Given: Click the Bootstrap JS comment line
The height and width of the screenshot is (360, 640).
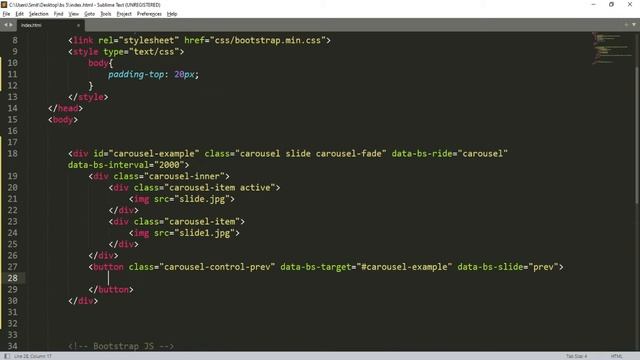Looking at the screenshot, I should click(x=121, y=346).
